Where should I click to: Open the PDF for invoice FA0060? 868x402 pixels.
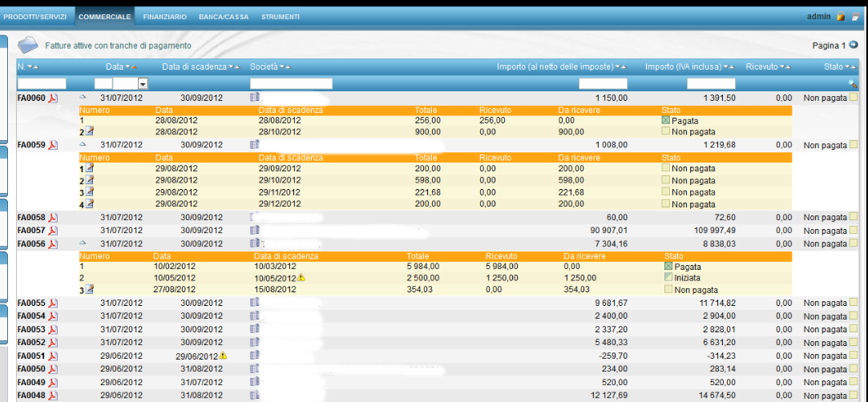(x=53, y=98)
